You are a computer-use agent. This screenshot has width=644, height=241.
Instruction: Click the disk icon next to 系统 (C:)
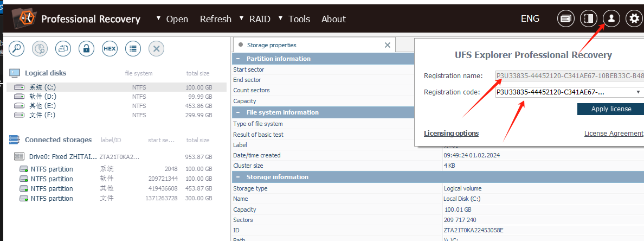tap(20, 87)
